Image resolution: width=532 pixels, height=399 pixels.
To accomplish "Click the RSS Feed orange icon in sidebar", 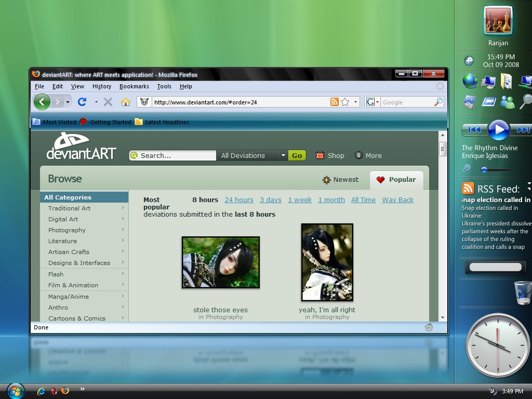I will (468, 188).
